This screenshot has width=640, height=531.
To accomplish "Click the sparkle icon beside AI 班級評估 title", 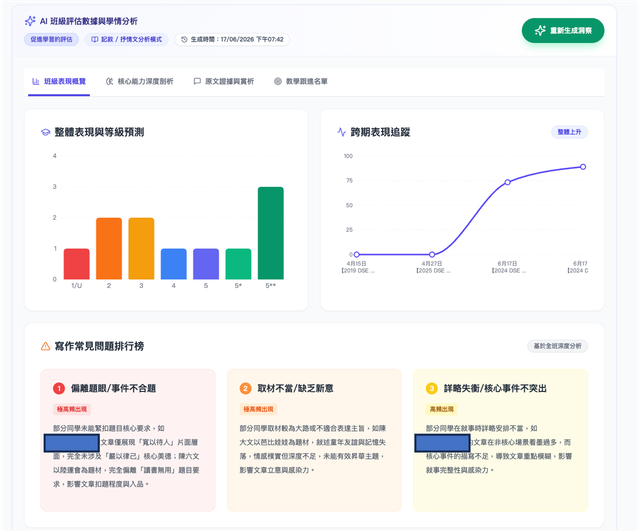I will [30, 21].
